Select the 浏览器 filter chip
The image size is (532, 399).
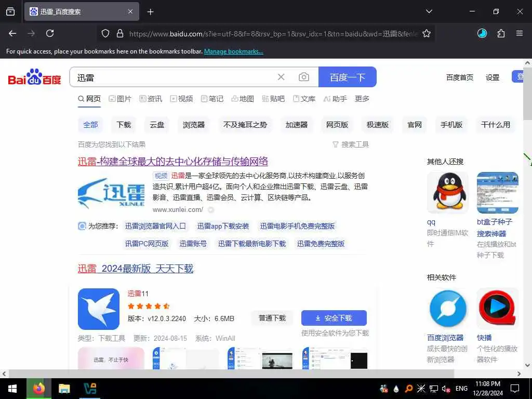194,125
